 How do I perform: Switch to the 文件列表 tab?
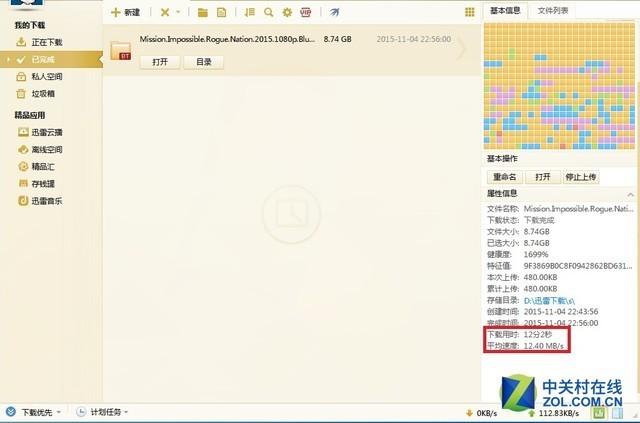553,10
